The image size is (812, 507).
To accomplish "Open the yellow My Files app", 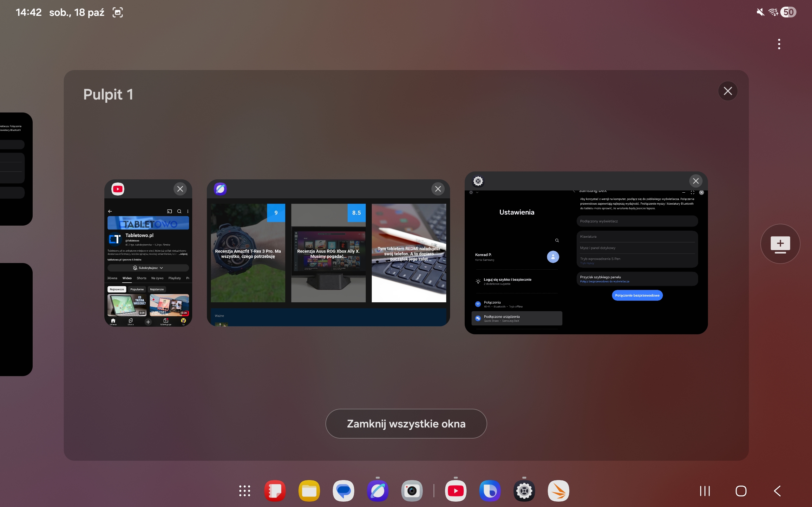I will coord(309,491).
